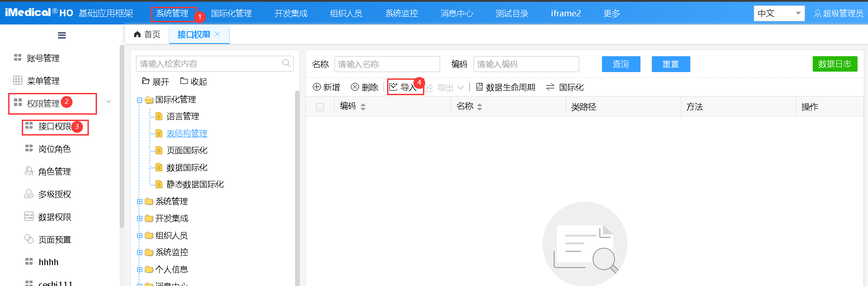Viewport: 868px width, 286px height.
Task: Click the 数据国际化 document icon
Action: tap(159, 167)
